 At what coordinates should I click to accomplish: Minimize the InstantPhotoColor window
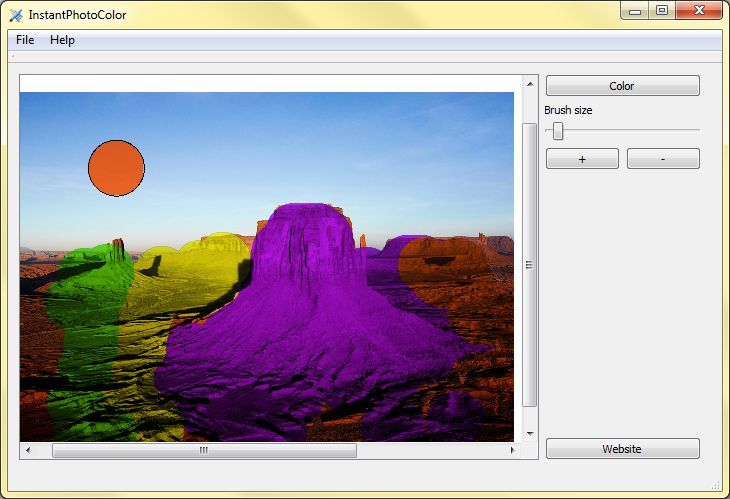pyautogui.click(x=634, y=11)
